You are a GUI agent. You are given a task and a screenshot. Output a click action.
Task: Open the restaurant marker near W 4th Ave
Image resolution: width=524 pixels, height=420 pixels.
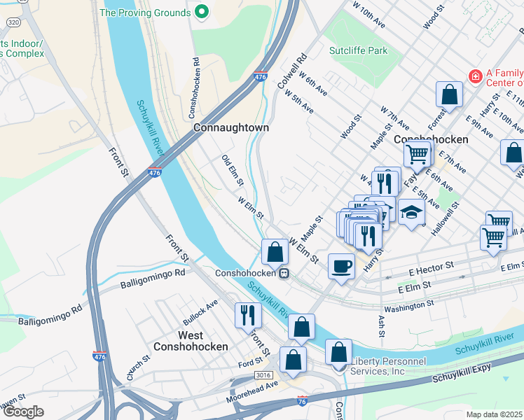point(385,185)
